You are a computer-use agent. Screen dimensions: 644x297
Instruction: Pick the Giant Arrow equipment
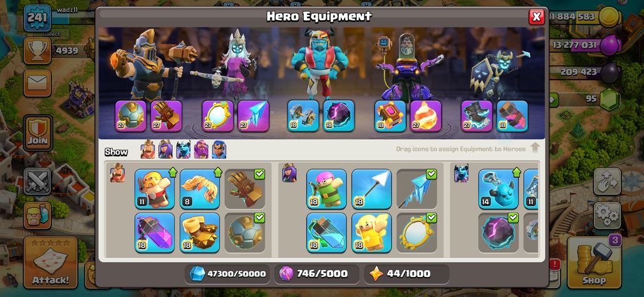pyautogui.click(x=371, y=189)
